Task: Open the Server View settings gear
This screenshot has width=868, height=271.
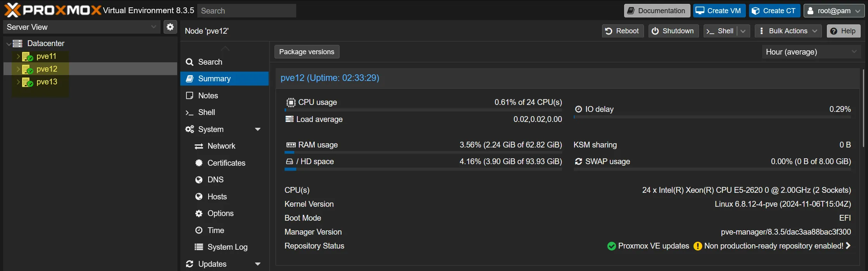Action: click(170, 27)
